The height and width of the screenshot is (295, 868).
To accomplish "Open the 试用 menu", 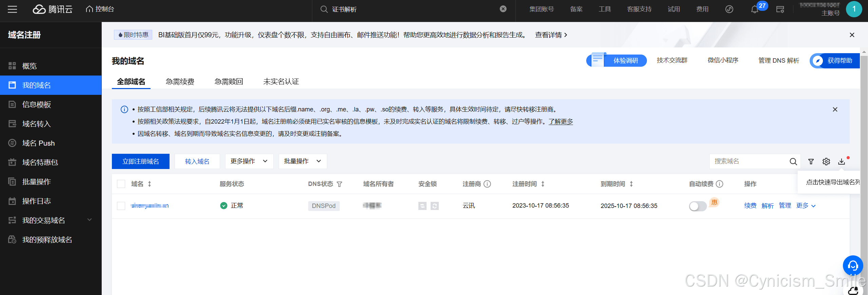I will pos(674,9).
